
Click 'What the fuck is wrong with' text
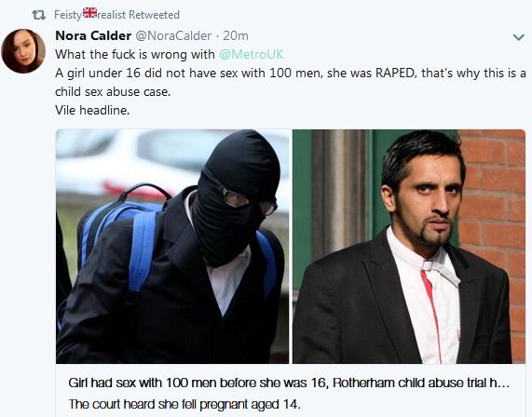(x=135, y=54)
